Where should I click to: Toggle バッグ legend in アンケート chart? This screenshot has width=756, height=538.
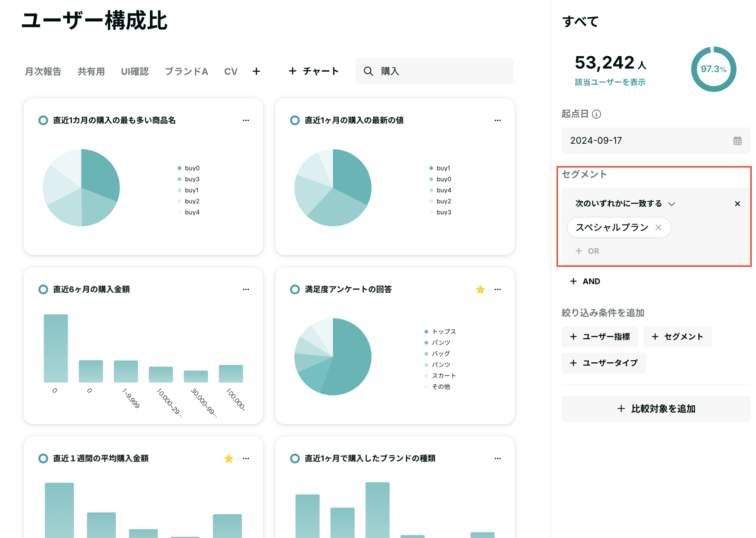[437, 353]
